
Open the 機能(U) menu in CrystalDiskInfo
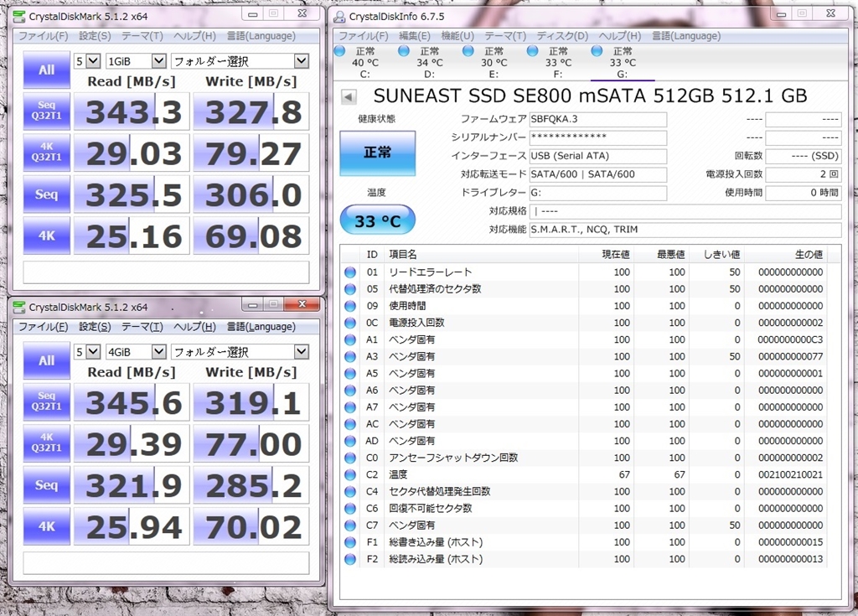tap(457, 36)
